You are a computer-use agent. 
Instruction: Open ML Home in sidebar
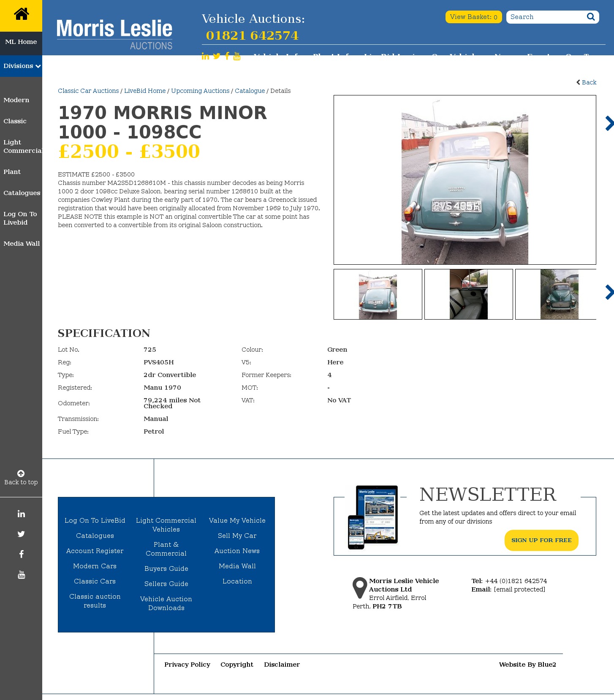point(21,42)
